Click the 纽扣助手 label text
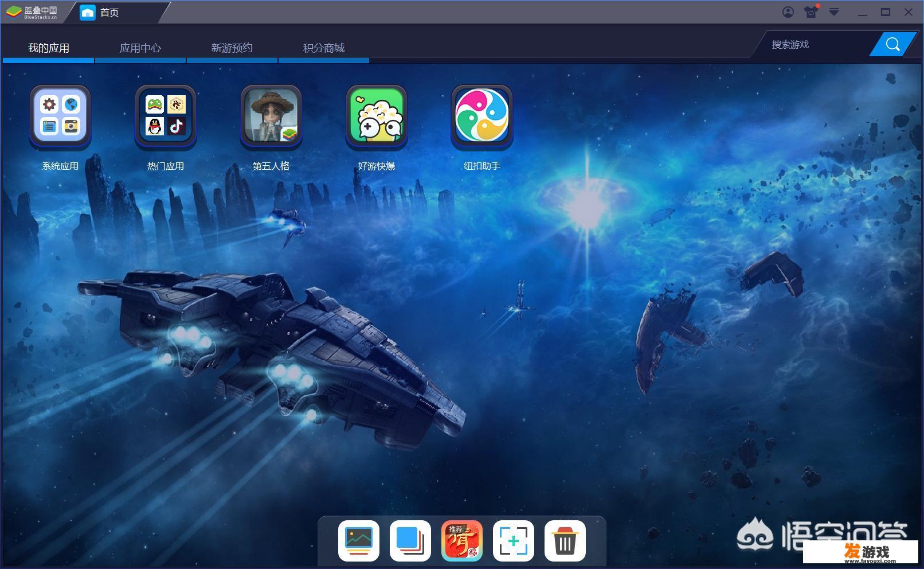The image size is (924, 569). tap(482, 166)
